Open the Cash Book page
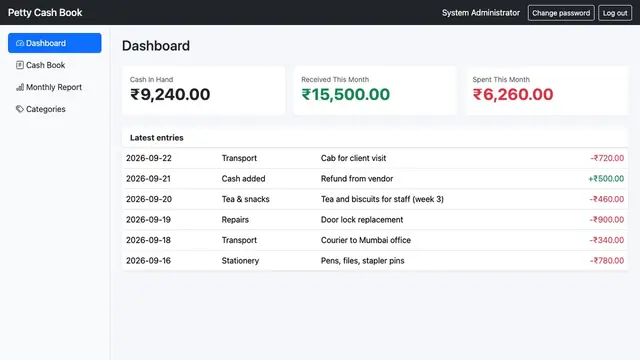 pos(55,65)
